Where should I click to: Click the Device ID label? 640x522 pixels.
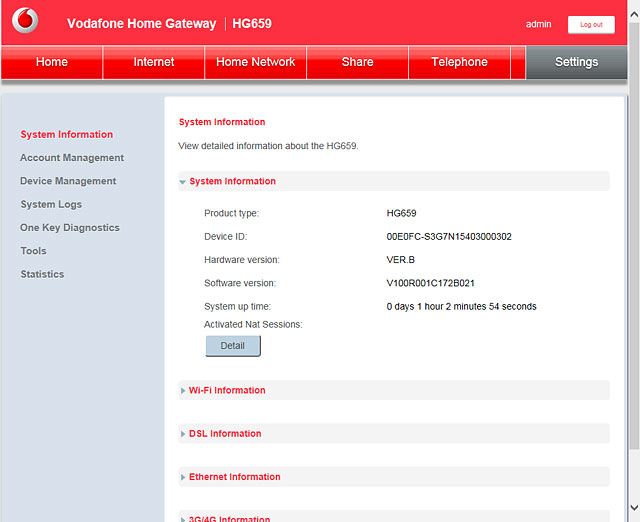click(x=225, y=237)
